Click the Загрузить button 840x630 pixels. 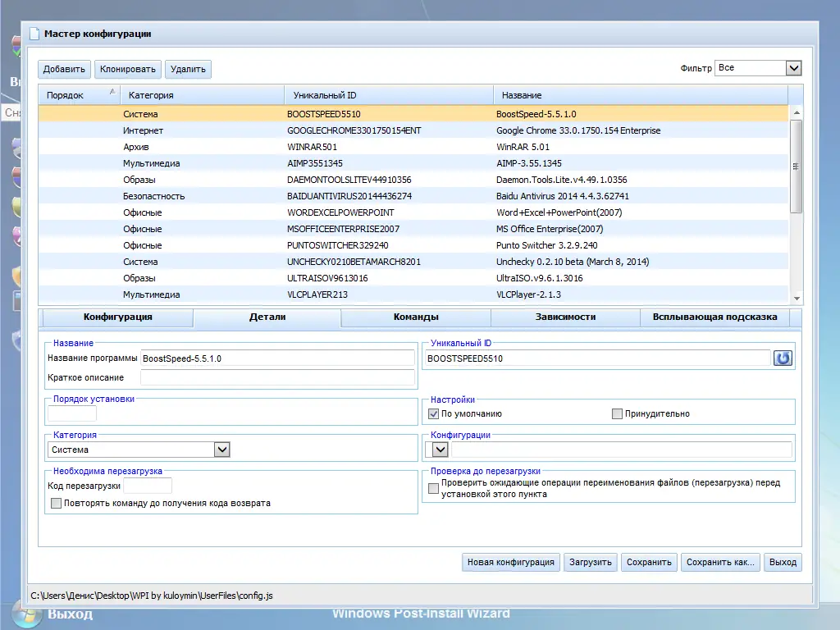coord(591,563)
